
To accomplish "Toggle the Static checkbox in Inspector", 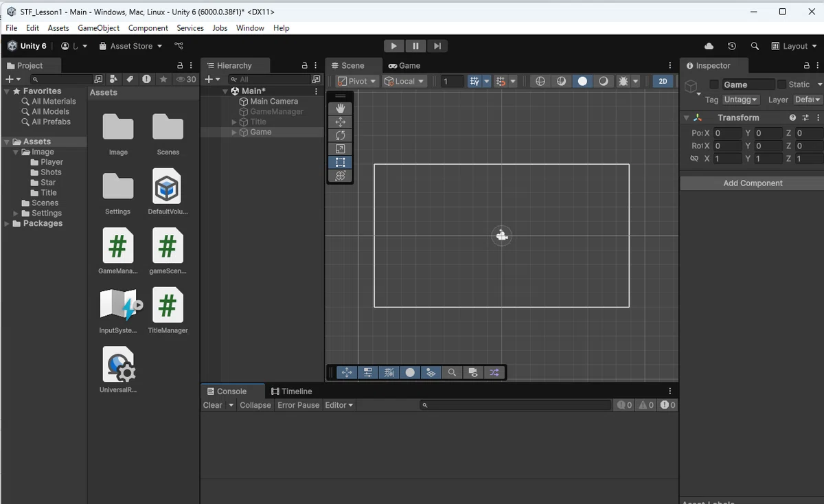I will click(782, 84).
